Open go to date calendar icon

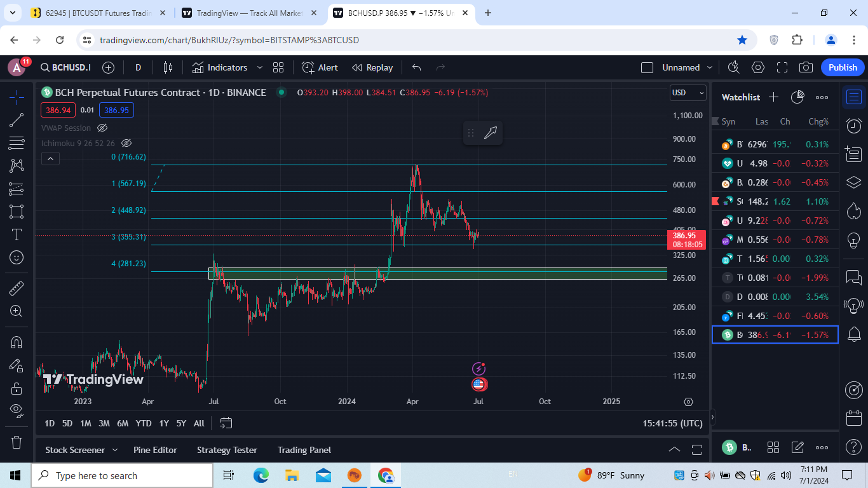(x=226, y=423)
